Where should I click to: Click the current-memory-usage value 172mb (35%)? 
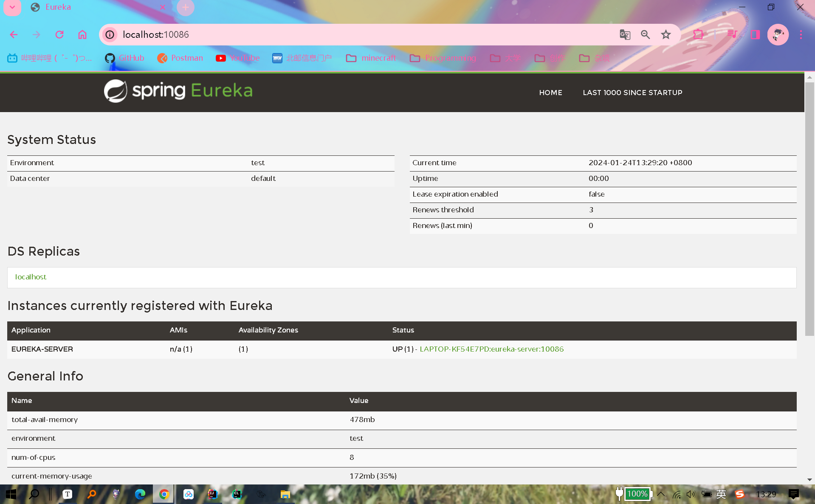tap(373, 476)
